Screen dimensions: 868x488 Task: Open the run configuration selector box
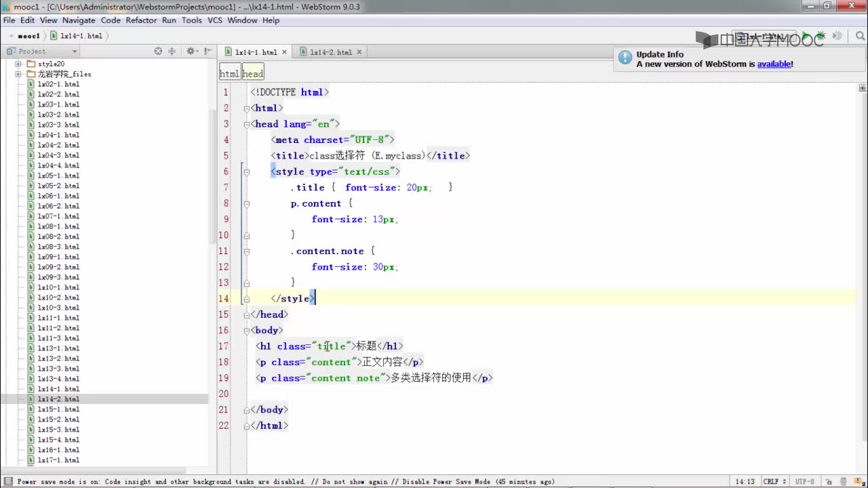pos(764,36)
